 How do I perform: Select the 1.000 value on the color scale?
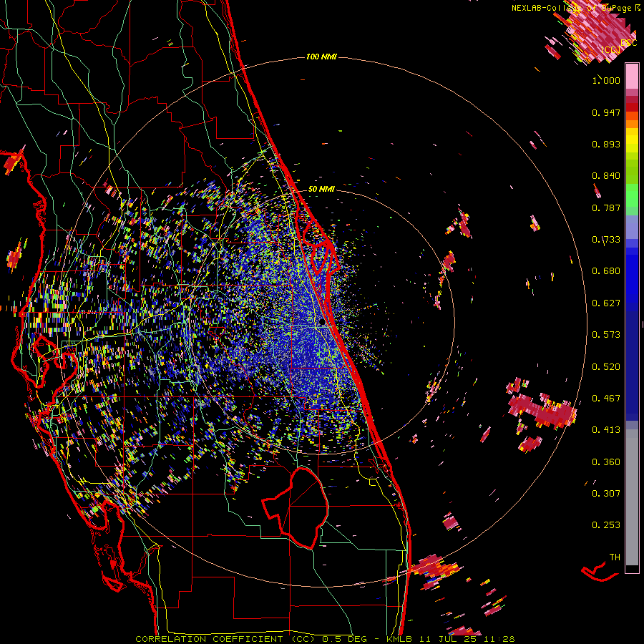606,80
